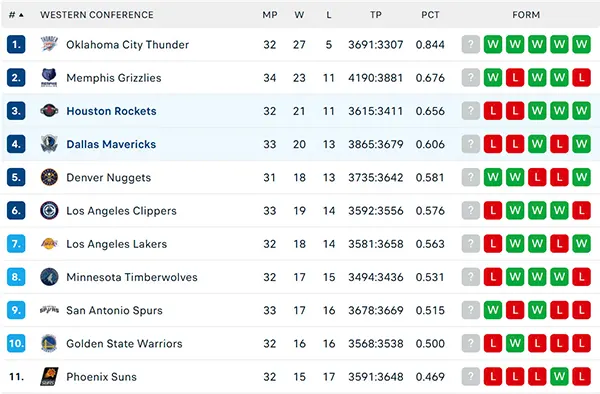
Task: Click the Thunder's upcoming match question-mark box
Action: pos(471,44)
